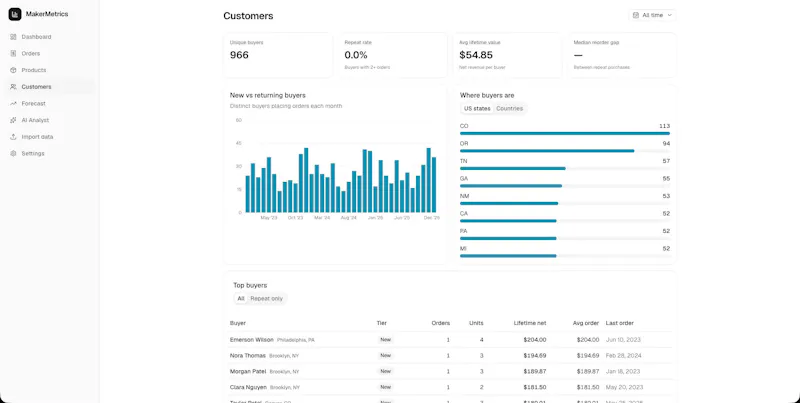Click the Median reorder gap card
Viewport: 800px width, 403px height.
click(x=622, y=55)
